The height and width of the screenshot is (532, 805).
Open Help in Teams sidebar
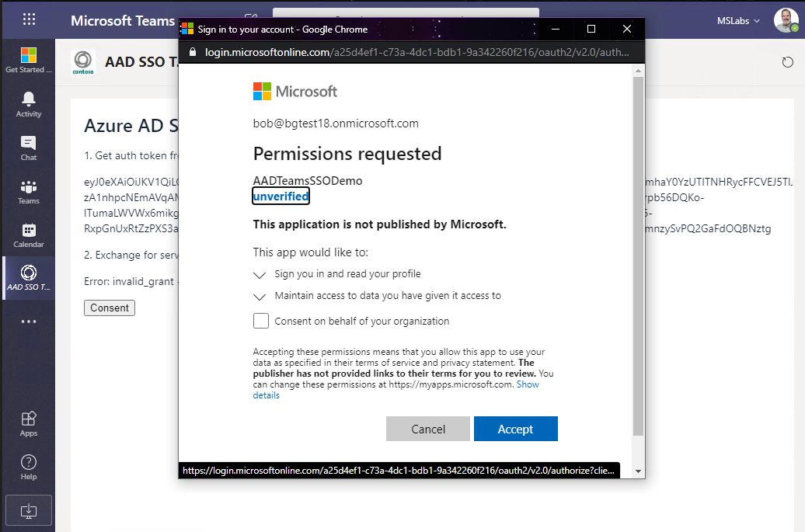click(x=28, y=468)
